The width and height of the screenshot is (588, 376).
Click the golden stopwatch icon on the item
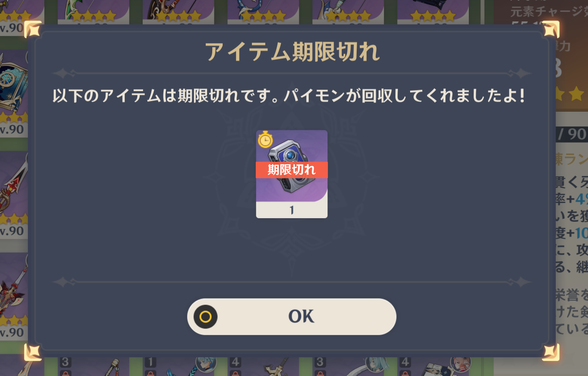pos(265,140)
